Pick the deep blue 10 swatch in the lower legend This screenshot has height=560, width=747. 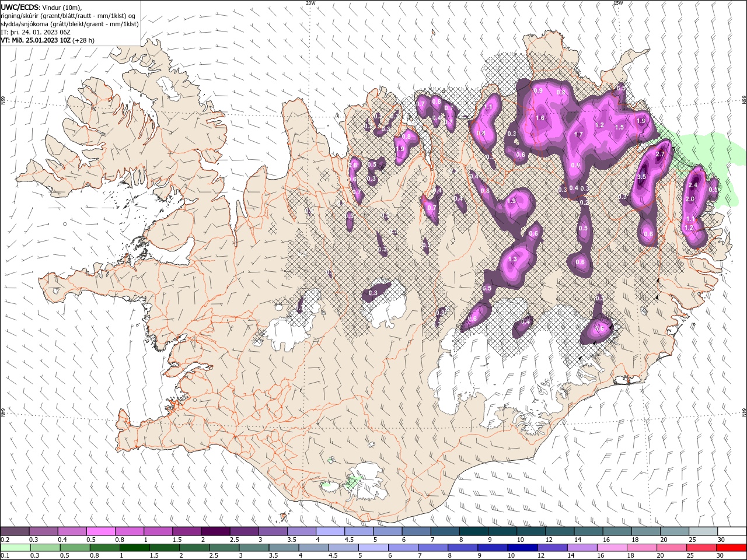pyautogui.click(x=522, y=548)
